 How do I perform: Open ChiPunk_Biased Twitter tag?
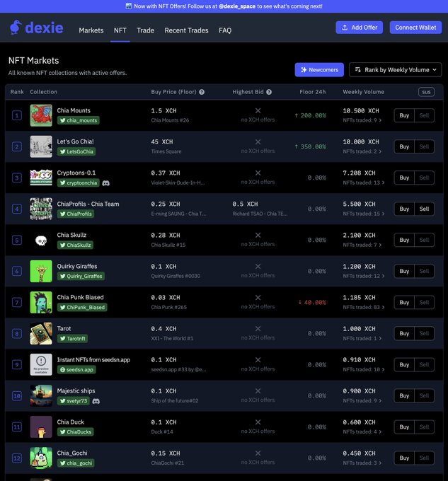coord(82,308)
